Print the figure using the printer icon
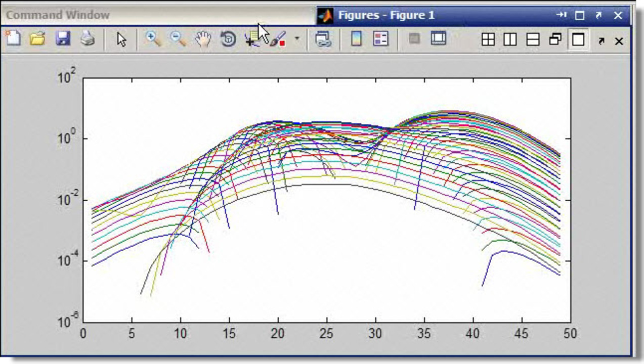 [x=88, y=38]
